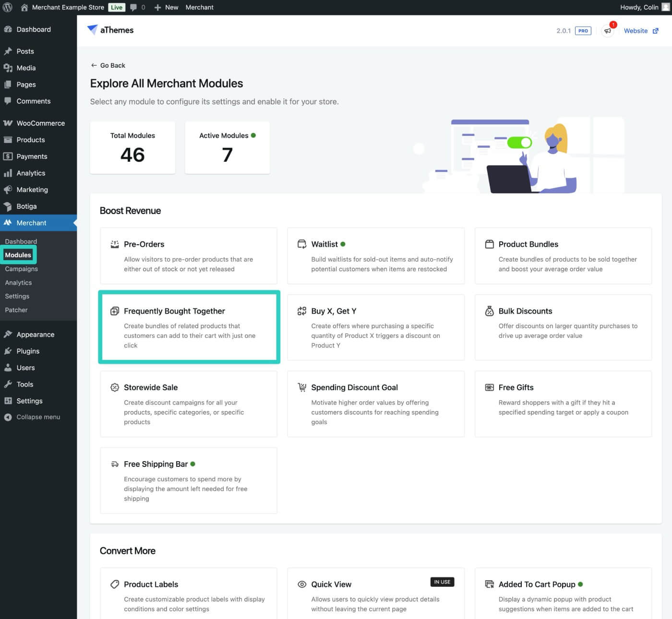Click Merchant in the admin bar
The width and height of the screenshot is (672, 619).
tap(200, 7)
